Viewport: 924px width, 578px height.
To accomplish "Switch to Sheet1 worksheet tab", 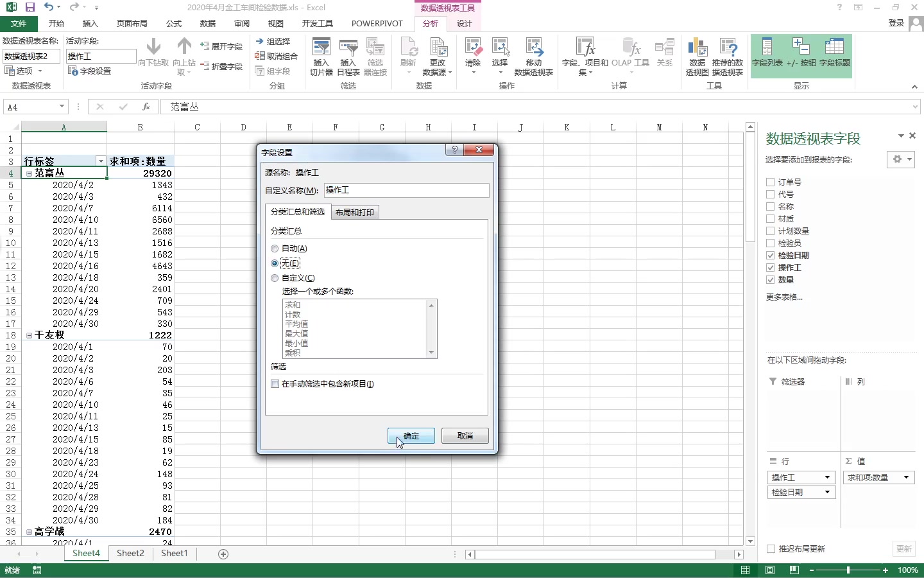I will (x=175, y=554).
